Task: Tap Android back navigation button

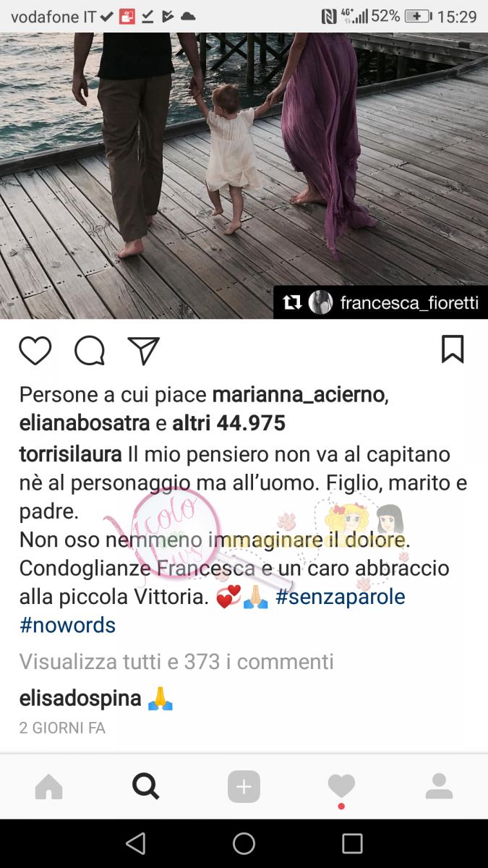Action: (x=135, y=843)
